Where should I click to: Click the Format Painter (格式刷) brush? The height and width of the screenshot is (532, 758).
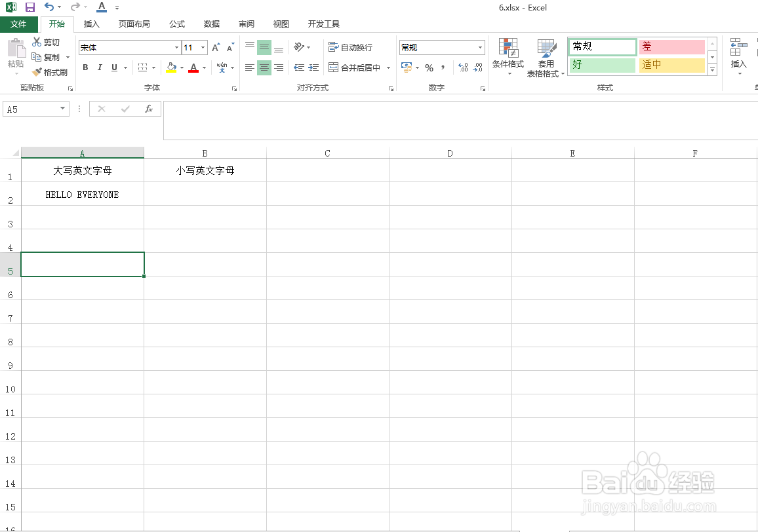[x=37, y=72]
